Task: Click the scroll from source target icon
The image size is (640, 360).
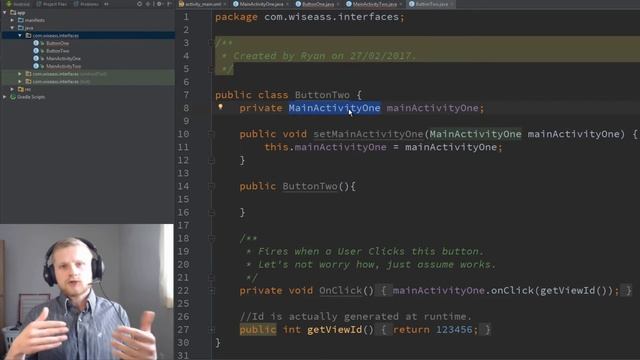Action: (x=140, y=4)
